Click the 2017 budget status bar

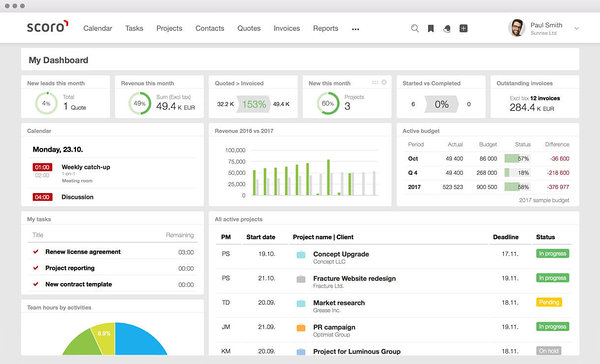click(517, 187)
